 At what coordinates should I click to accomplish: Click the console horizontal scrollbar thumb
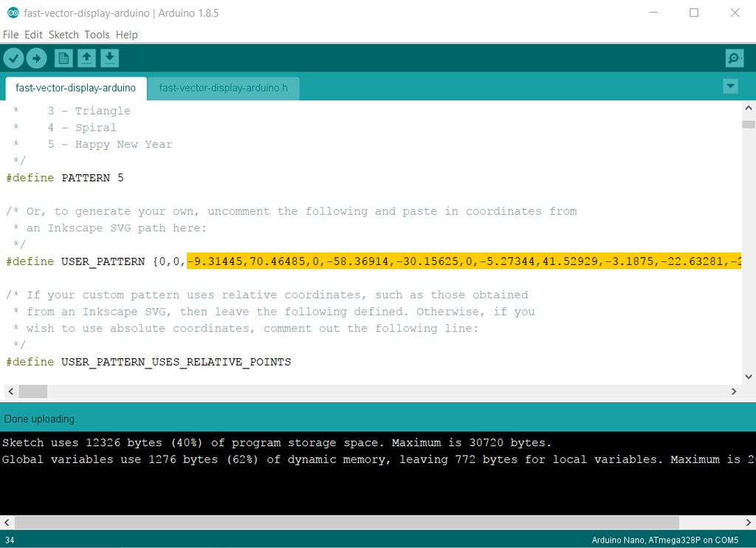click(x=347, y=522)
